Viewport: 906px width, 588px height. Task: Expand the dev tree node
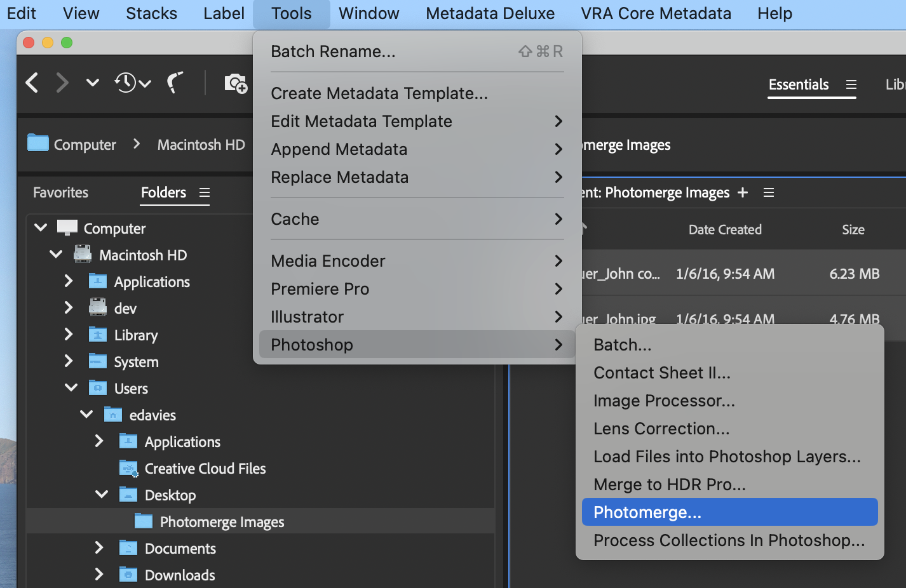[x=69, y=307]
